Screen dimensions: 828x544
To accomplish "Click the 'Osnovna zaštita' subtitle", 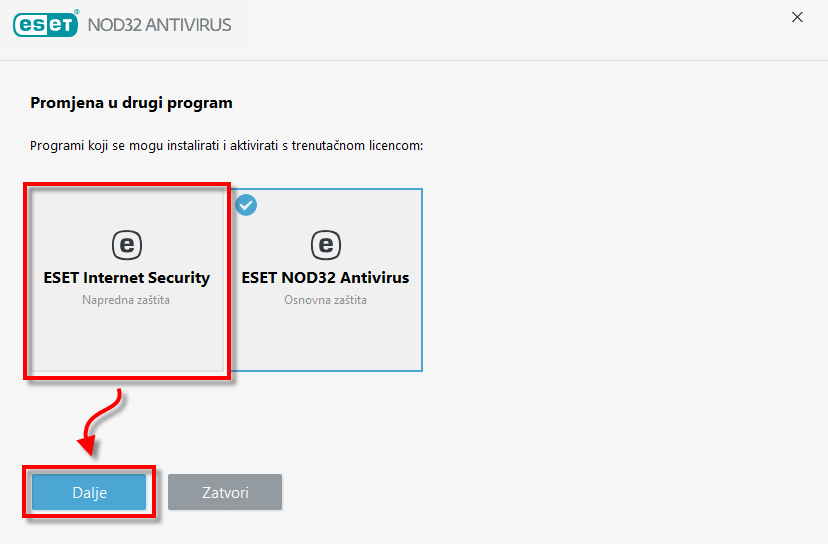I will click(325, 299).
